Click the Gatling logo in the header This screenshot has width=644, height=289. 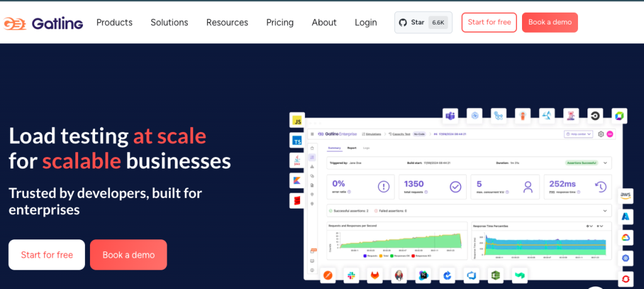[43, 23]
